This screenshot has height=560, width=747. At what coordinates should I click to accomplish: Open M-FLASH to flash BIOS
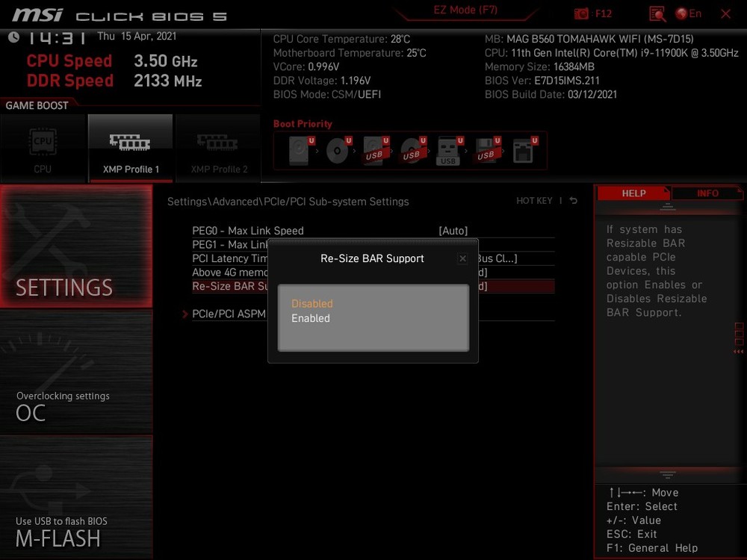click(x=76, y=497)
